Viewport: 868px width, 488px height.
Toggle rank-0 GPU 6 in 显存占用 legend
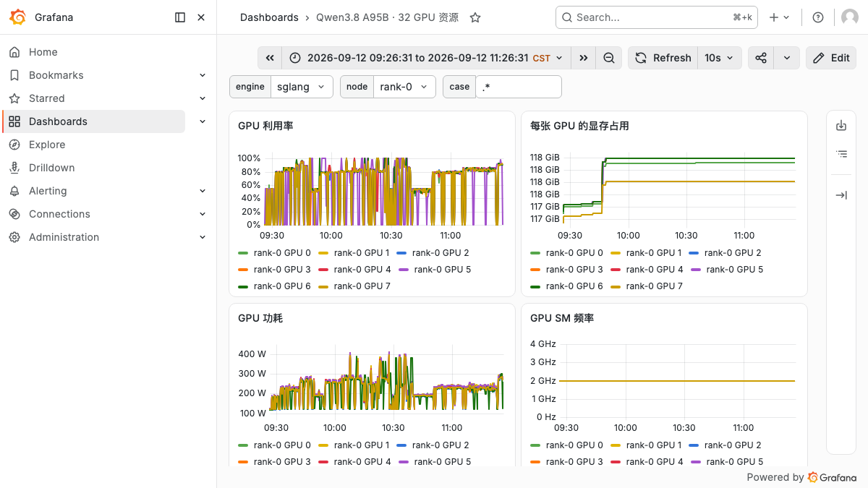click(574, 286)
